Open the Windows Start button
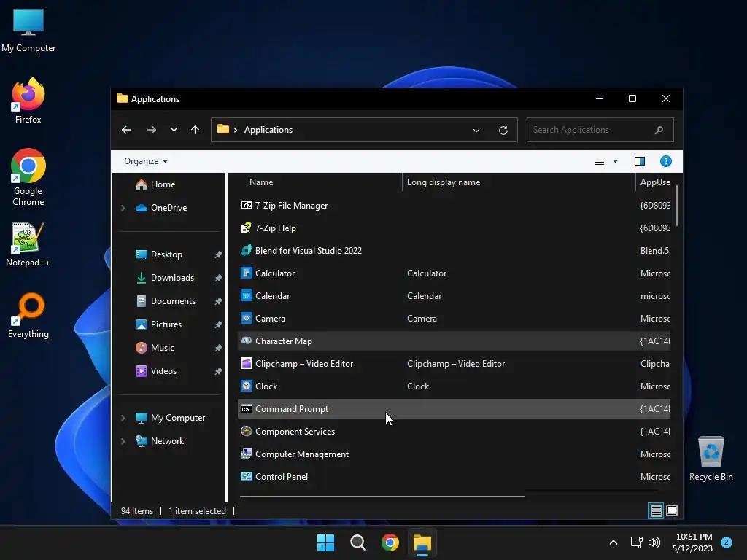Viewport: 747px width, 560px height. [326, 542]
